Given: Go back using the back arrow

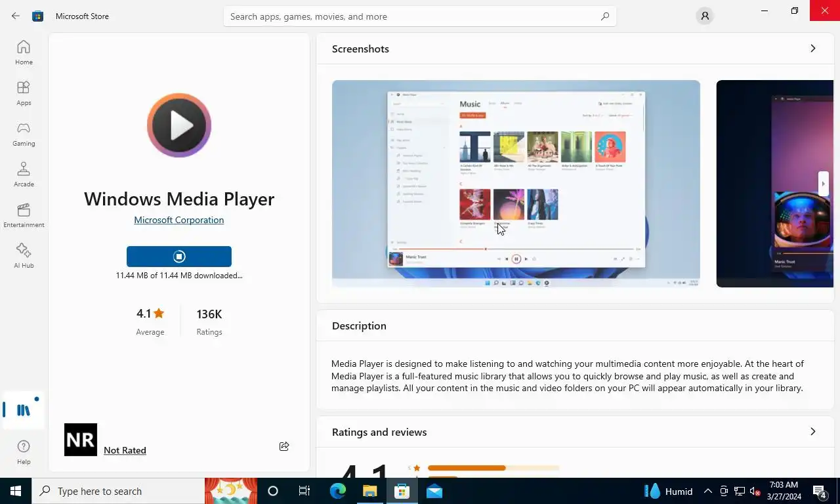Looking at the screenshot, I should click(x=16, y=16).
